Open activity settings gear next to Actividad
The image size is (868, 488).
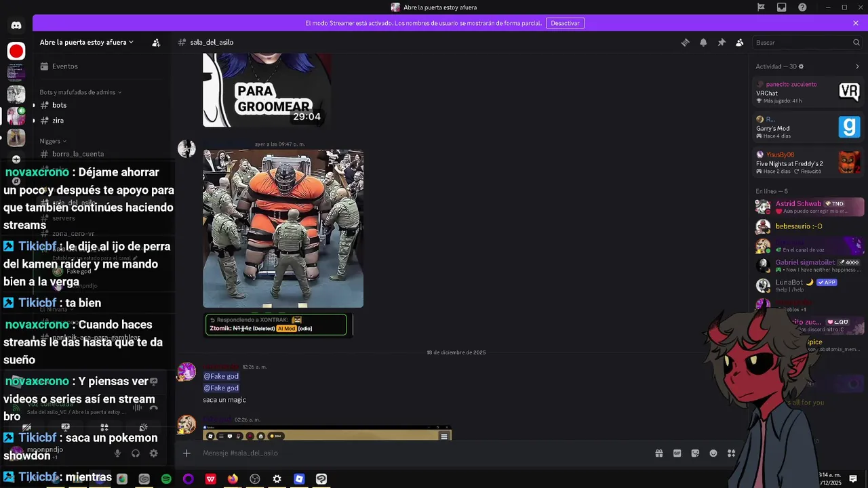(x=801, y=66)
